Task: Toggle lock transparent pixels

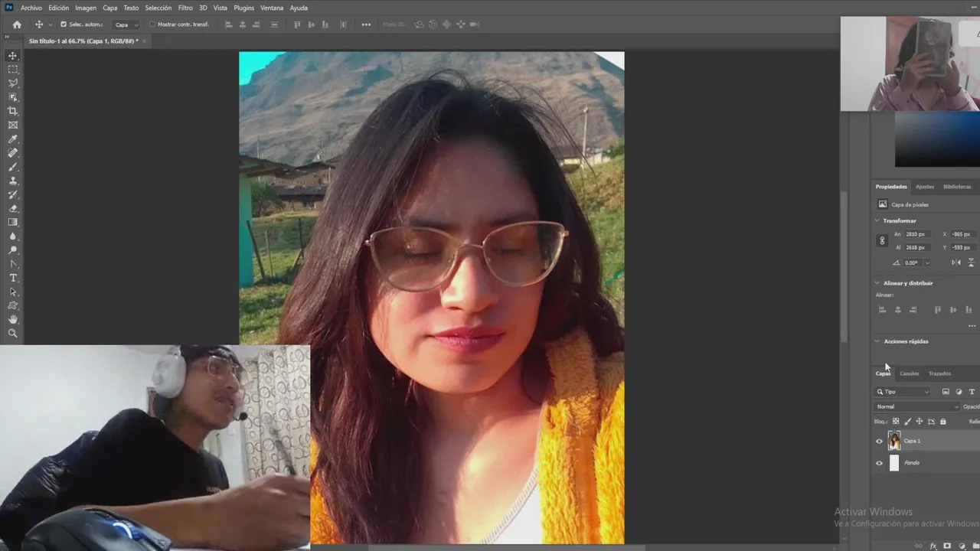Action: pyautogui.click(x=896, y=422)
